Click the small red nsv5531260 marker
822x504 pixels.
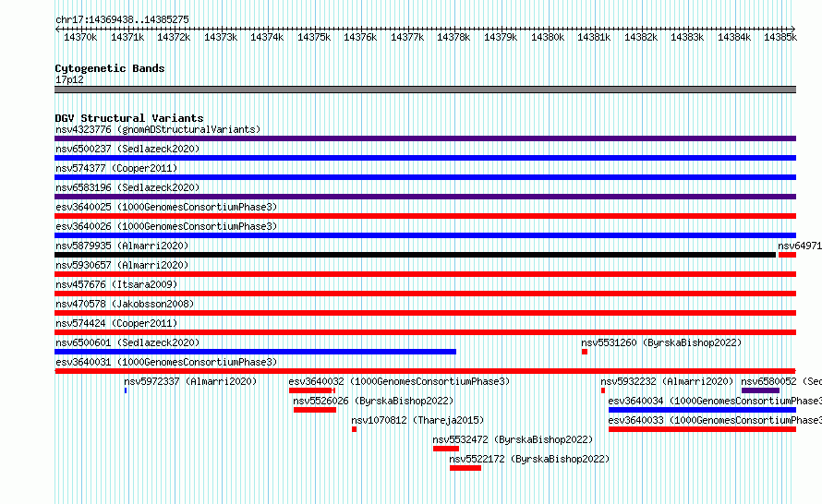click(585, 352)
